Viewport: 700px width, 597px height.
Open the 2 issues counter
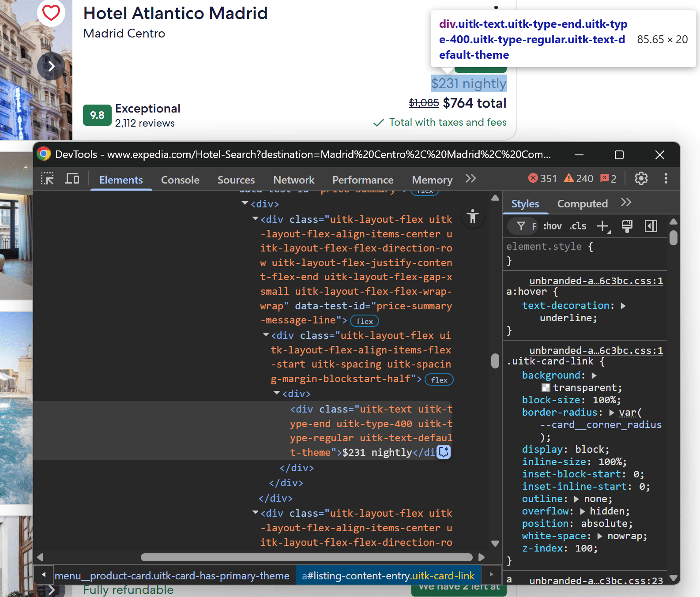coord(608,178)
